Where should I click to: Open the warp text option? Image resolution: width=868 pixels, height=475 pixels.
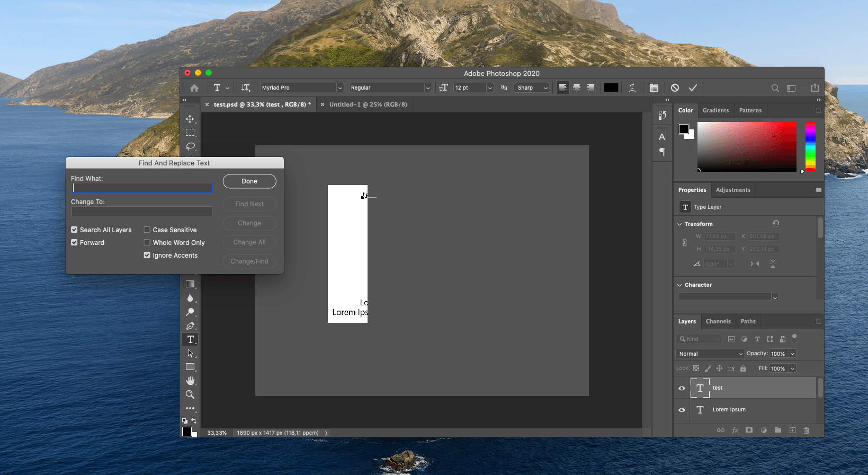[x=632, y=88]
